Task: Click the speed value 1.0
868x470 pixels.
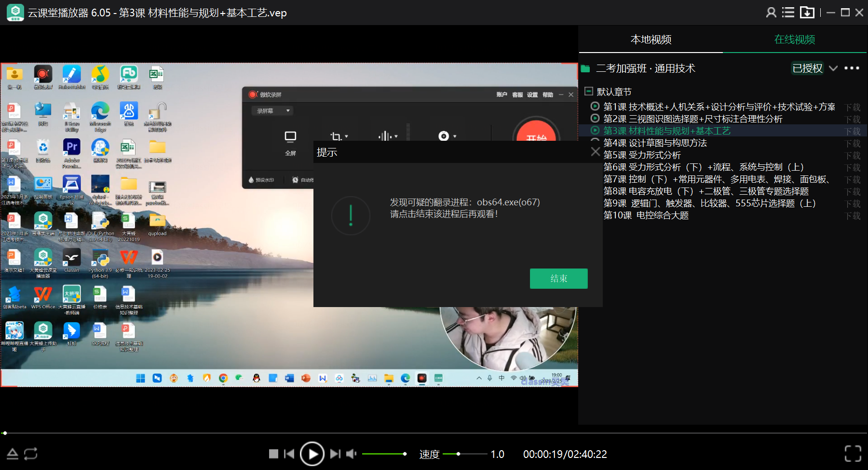Action: [x=497, y=454]
